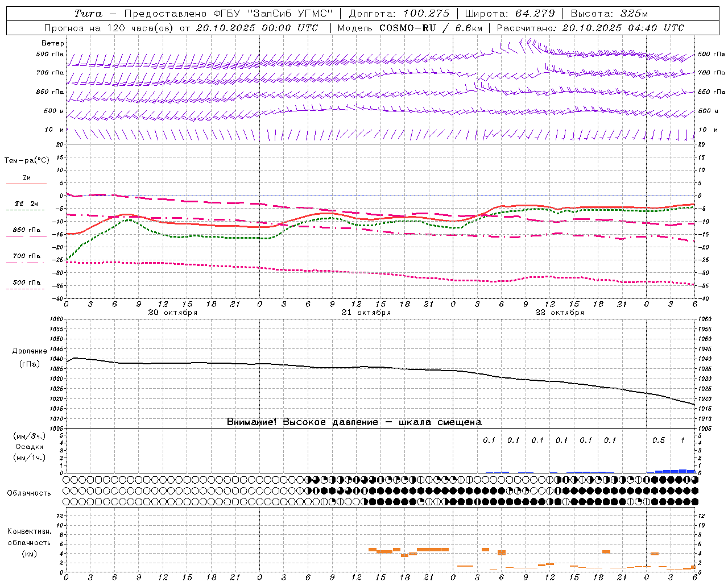Click the Осадки precipitation label
The width and height of the screenshot is (728, 582).
(x=30, y=447)
